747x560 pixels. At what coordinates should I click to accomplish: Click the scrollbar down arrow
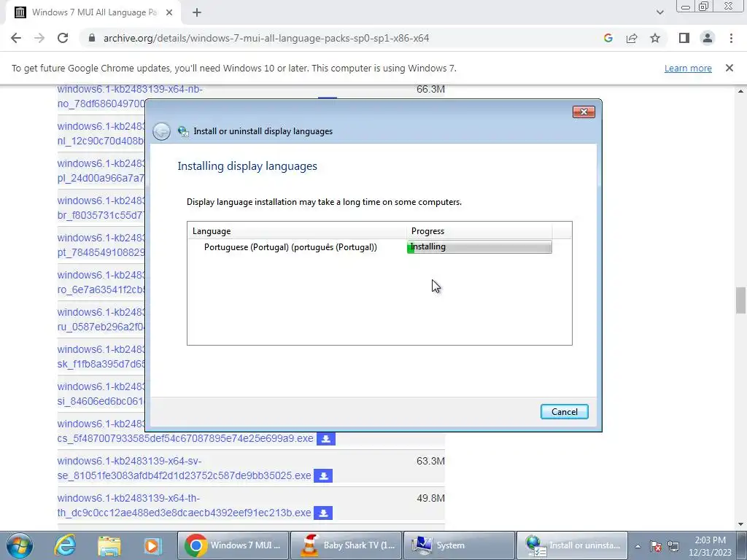(740, 524)
